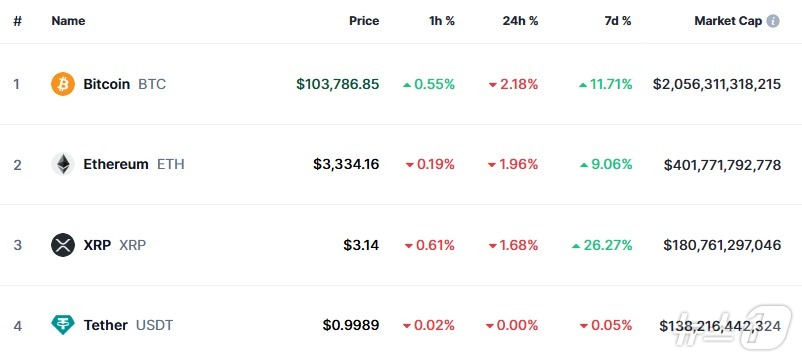Screen dimensions: 802x362
Task: Click the XRP price $3.14
Action: coord(361,245)
